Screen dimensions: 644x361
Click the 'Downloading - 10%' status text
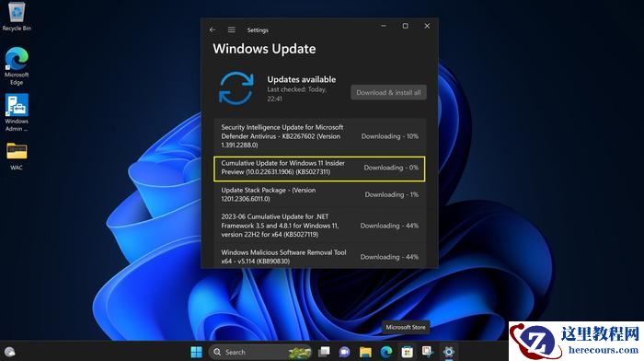pos(390,136)
